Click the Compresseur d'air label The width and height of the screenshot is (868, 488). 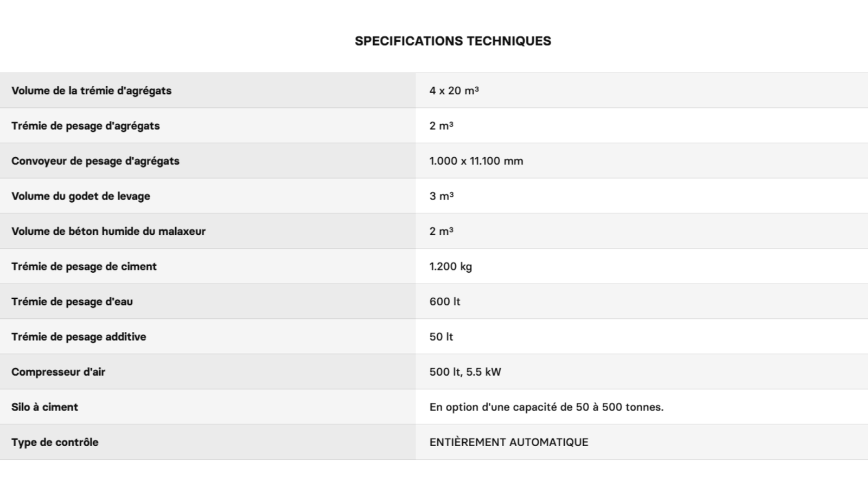tap(58, 372)
